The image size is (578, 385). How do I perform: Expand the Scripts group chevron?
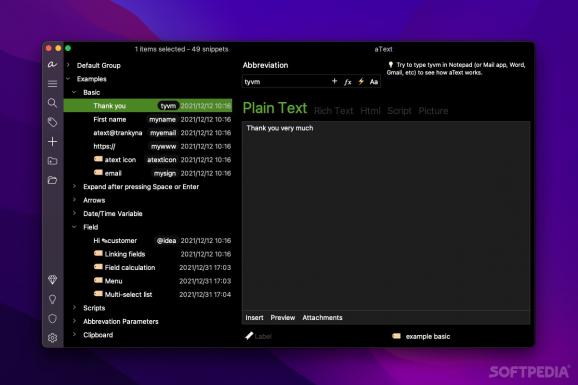pyautogui.click(x=74, y=308)
